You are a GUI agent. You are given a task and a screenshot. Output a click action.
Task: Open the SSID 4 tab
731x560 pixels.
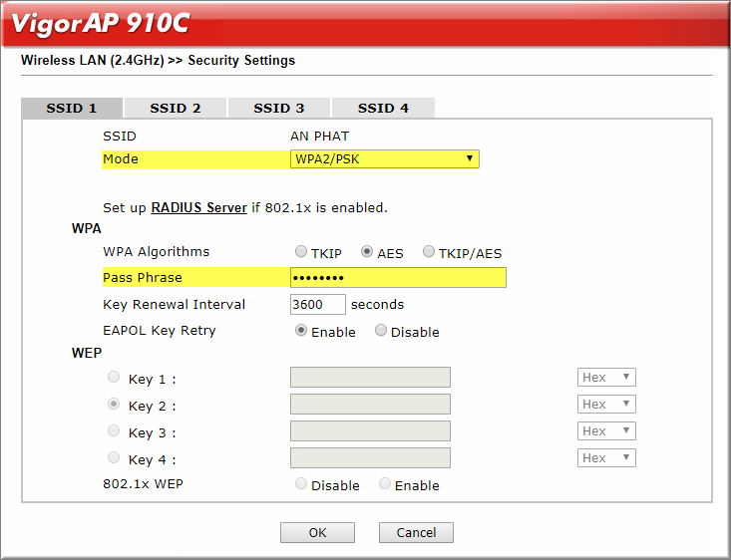pyautogui.click(x=383, y=108)
